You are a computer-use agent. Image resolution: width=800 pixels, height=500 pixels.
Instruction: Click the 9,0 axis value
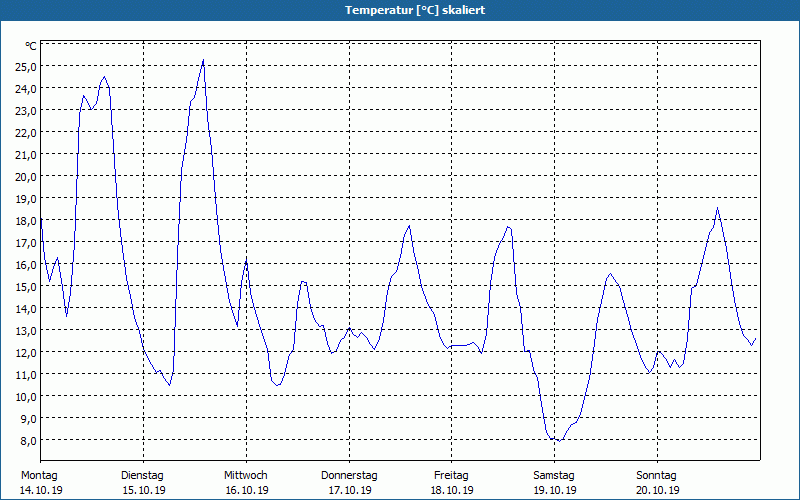(27, 418)
